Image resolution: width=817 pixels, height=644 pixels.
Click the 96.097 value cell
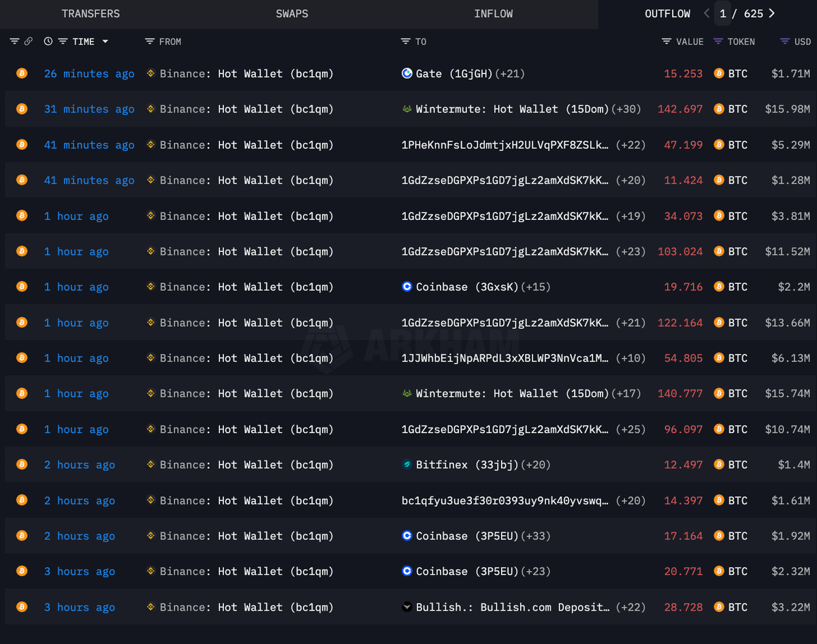coord(684,430)
